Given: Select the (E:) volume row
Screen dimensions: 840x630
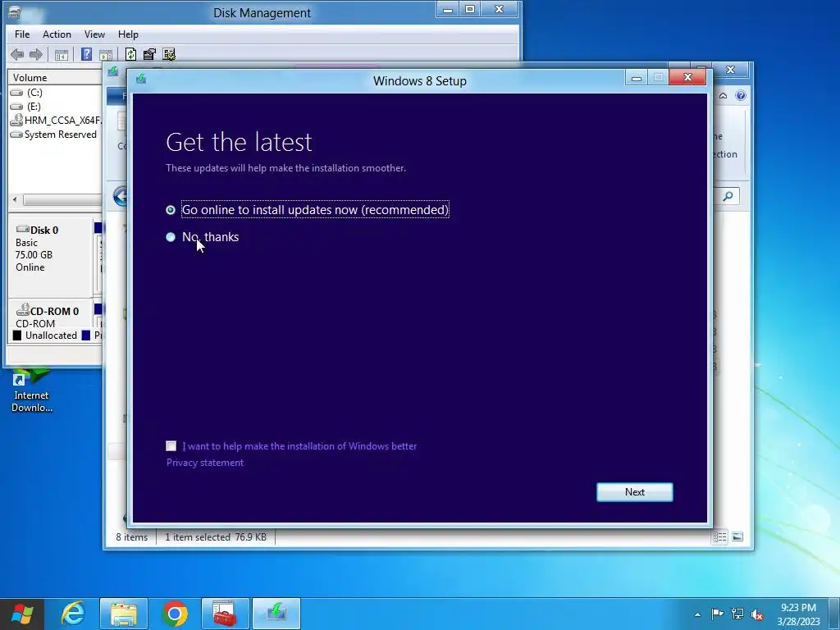Looking at the screenshot, I should [55, 107].
